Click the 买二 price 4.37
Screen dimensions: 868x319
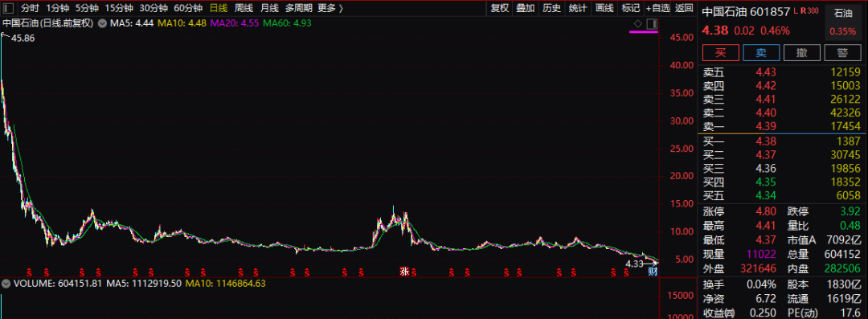point(767,154)
